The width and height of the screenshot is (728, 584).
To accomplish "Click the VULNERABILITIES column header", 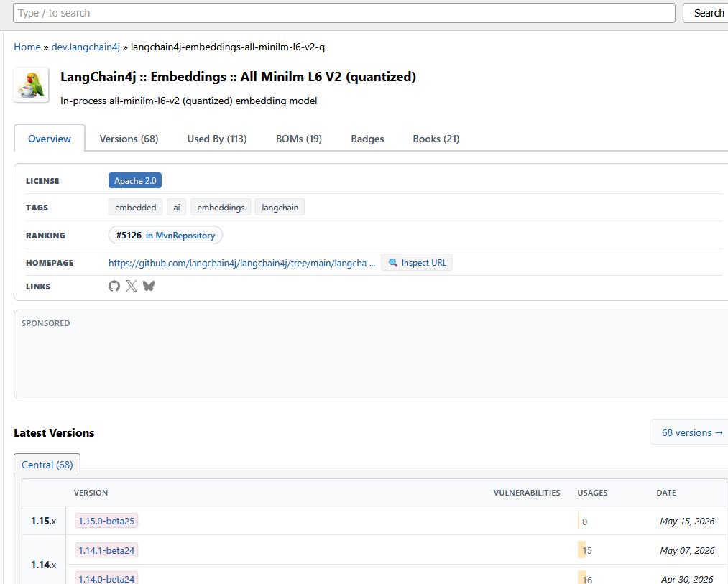I will (x=527, y=493).
